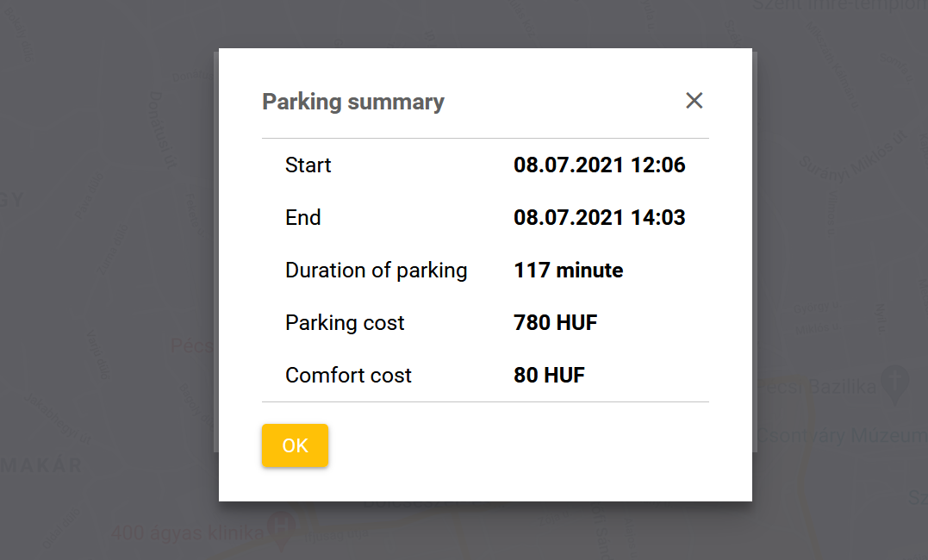Click the Comfort cost label
This screenshot has width=928, height=560.
click(x=348, y=376)
